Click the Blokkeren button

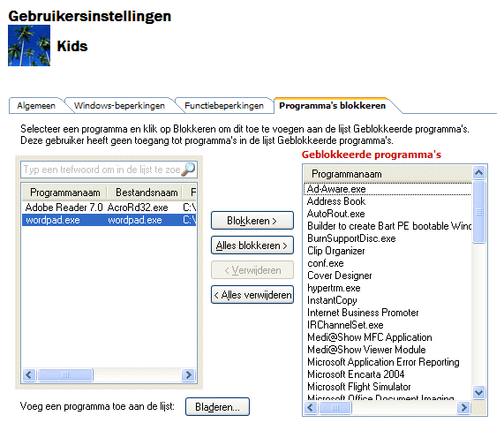(x=252, y=221)
